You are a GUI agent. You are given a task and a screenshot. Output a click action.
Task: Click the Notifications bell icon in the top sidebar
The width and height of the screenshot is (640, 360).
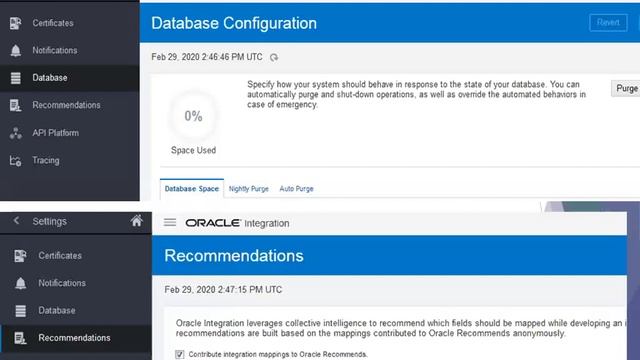pos(16,51)
